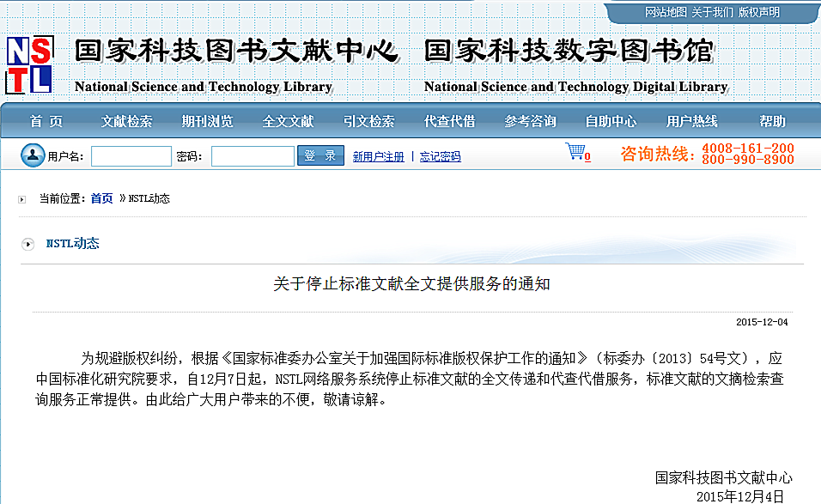Click the header title 国家科技数字图书馆

pyautogui.click(x=569, y=52)
